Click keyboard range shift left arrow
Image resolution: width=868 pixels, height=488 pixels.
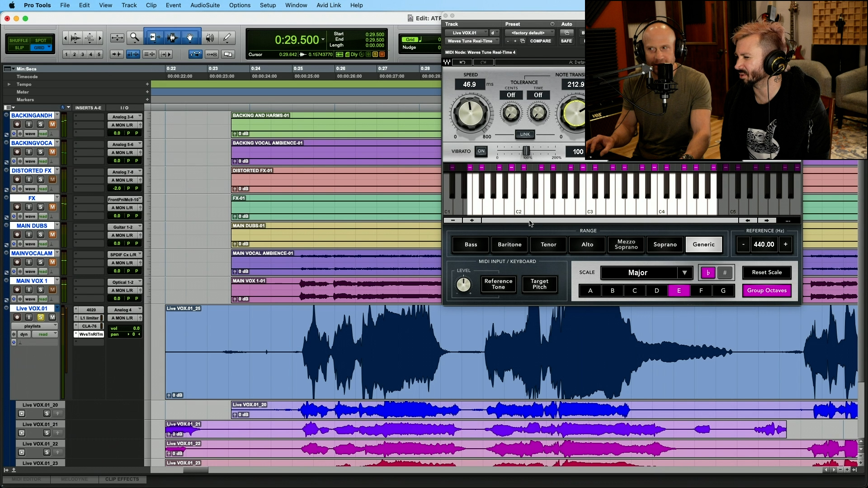coord(748,221)
